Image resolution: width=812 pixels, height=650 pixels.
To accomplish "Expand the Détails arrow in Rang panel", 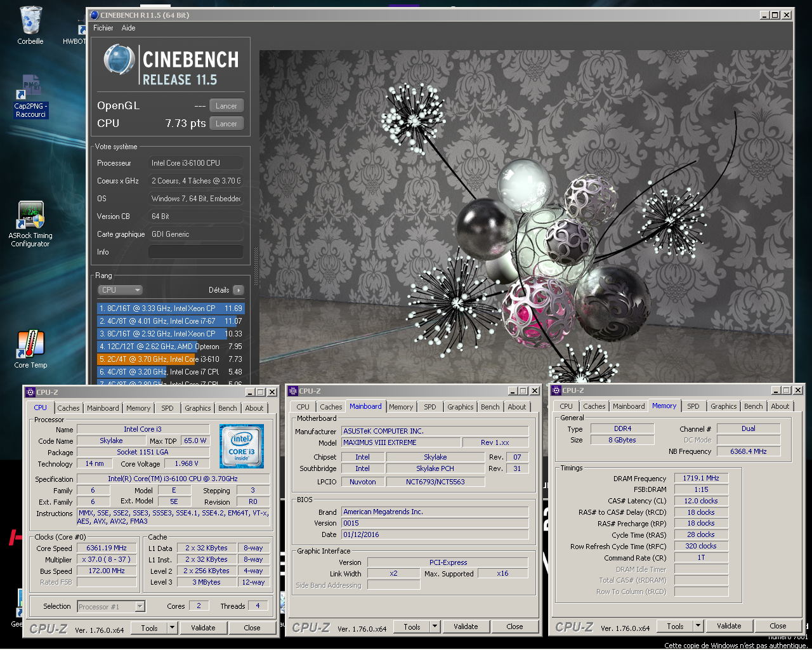I will coord(239,290).
